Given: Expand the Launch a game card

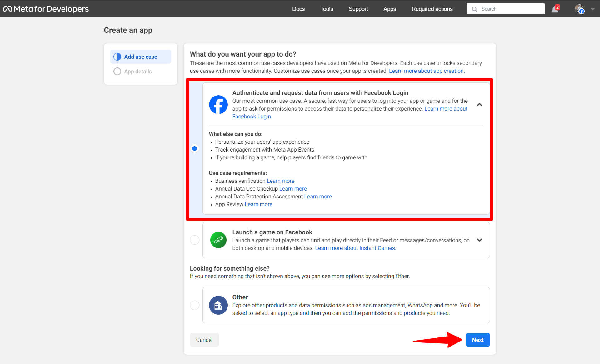Looking at the screenshot, I should pyautogui.click(x=479, y=240).
